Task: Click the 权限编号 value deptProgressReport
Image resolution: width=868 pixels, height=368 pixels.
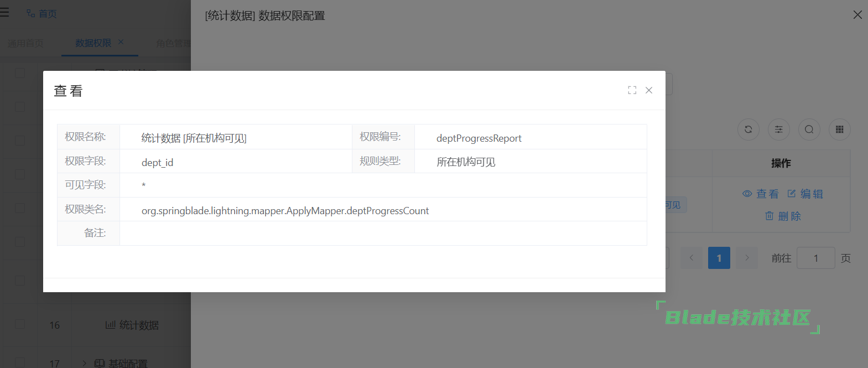Action: pos(479,138)
